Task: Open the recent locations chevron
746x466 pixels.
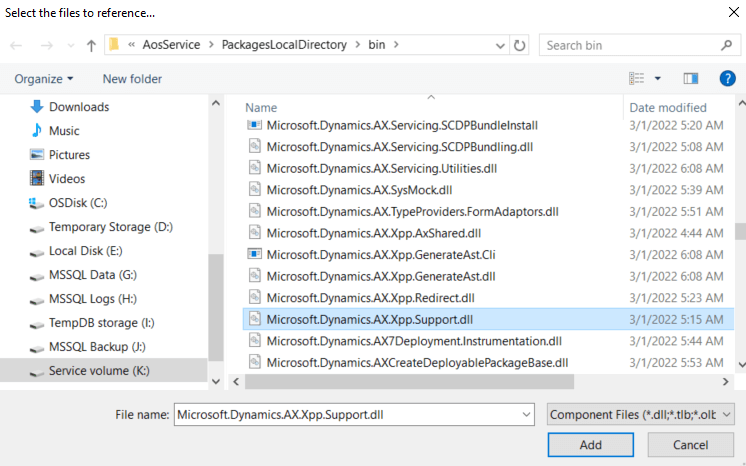Action: click(x=71, y=46)
